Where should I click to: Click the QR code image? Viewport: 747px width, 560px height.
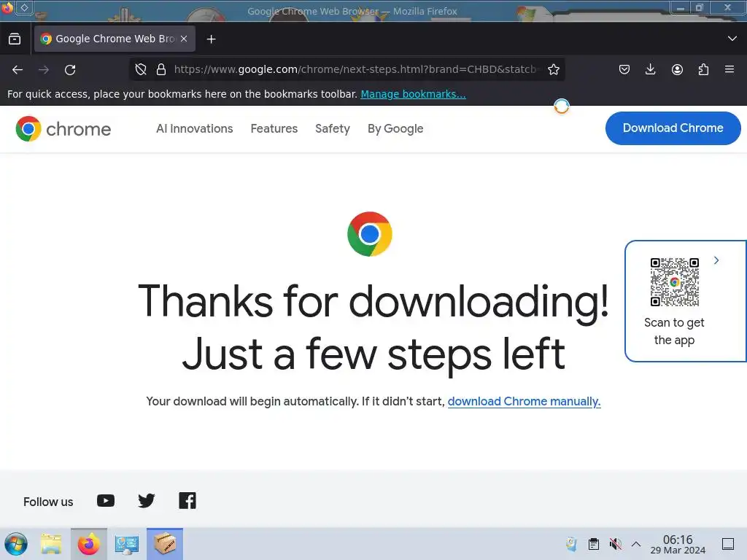click(x=675, y=282)
